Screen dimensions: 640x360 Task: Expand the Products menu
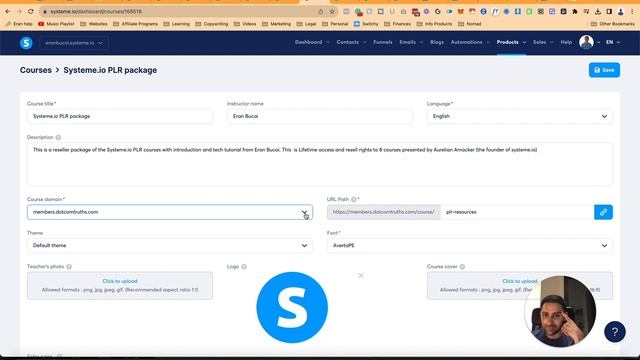[511, 42]
